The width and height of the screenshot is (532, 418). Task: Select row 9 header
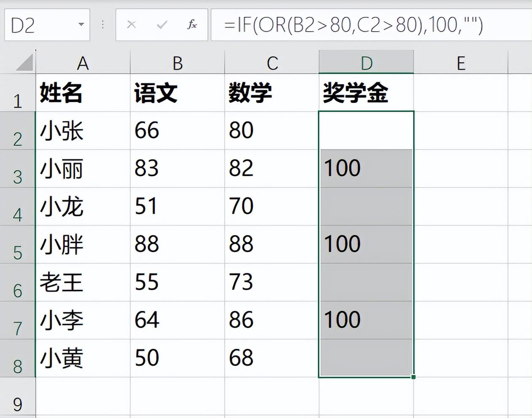pos(18,396)
